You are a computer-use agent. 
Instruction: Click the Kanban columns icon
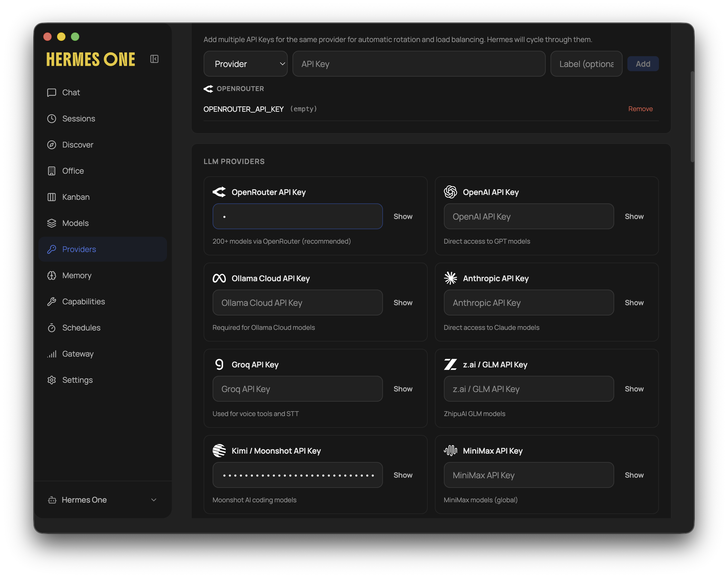tap(52, 197)
